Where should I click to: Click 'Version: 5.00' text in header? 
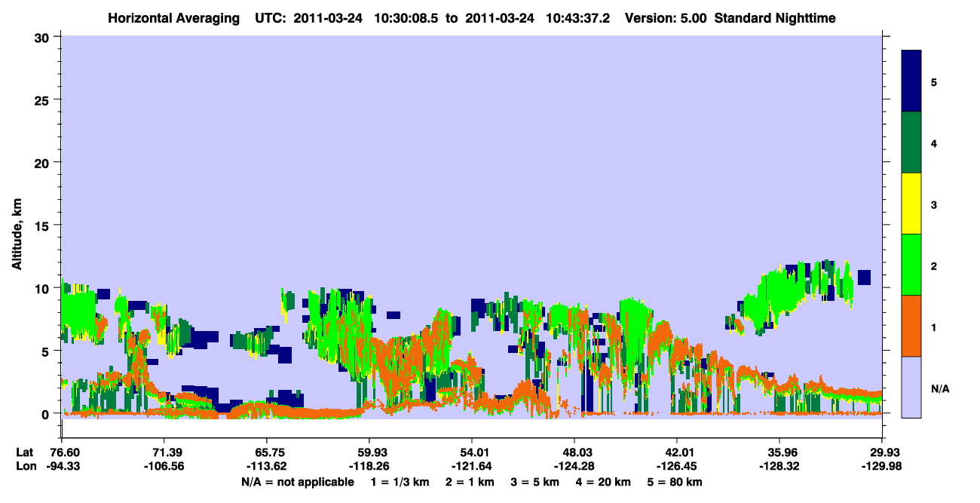click(665, 18)
